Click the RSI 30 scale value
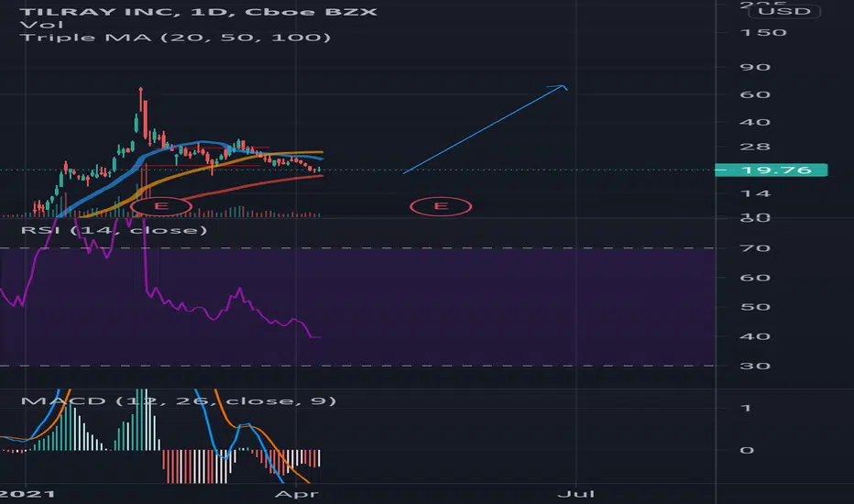This screenshot has height=504, width=854. [755, 367]
